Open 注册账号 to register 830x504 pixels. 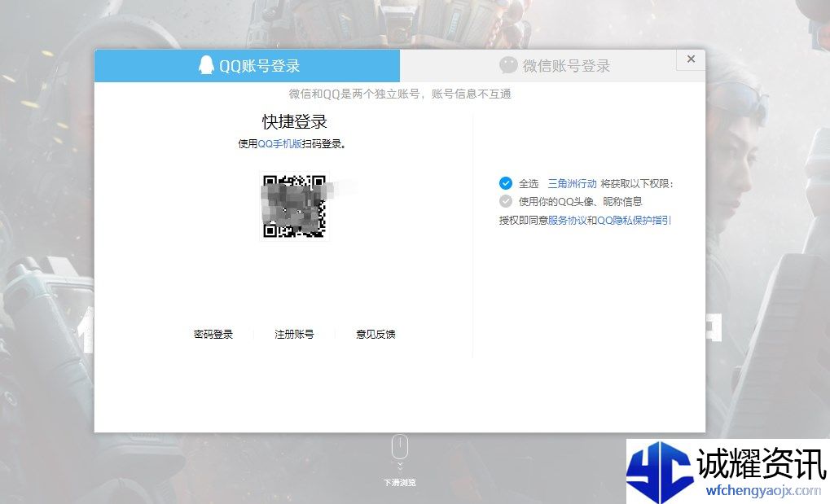(x=294, y=334)
